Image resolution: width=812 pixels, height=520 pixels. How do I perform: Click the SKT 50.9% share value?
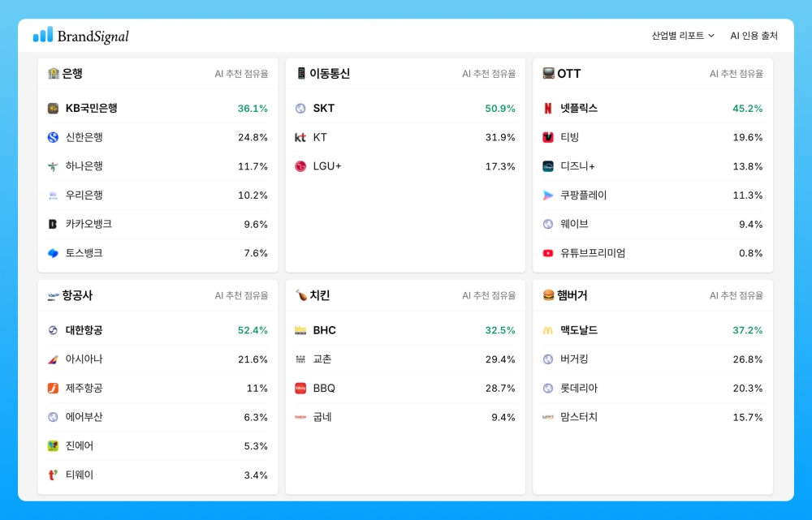(x=500, y=109)
